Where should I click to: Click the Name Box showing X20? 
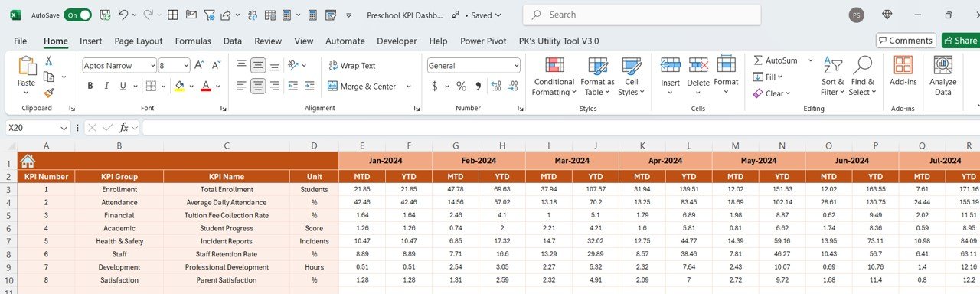pos(38,128)
